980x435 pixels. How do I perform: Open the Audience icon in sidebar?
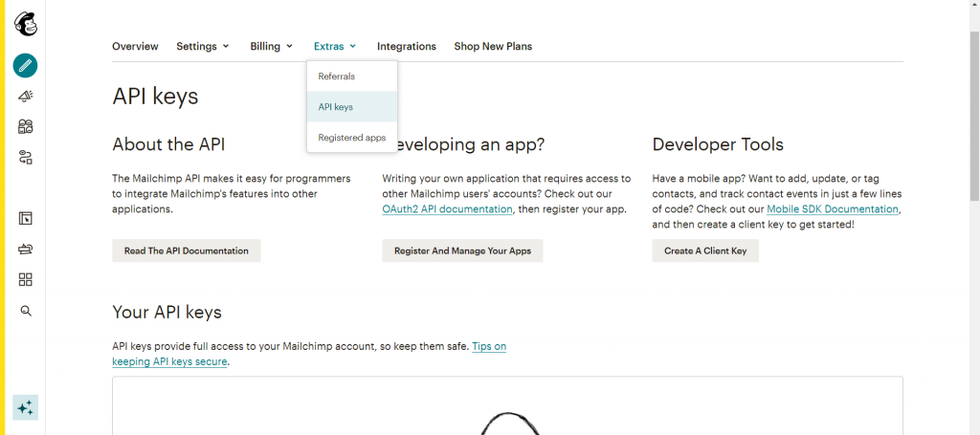coord(26,126)
